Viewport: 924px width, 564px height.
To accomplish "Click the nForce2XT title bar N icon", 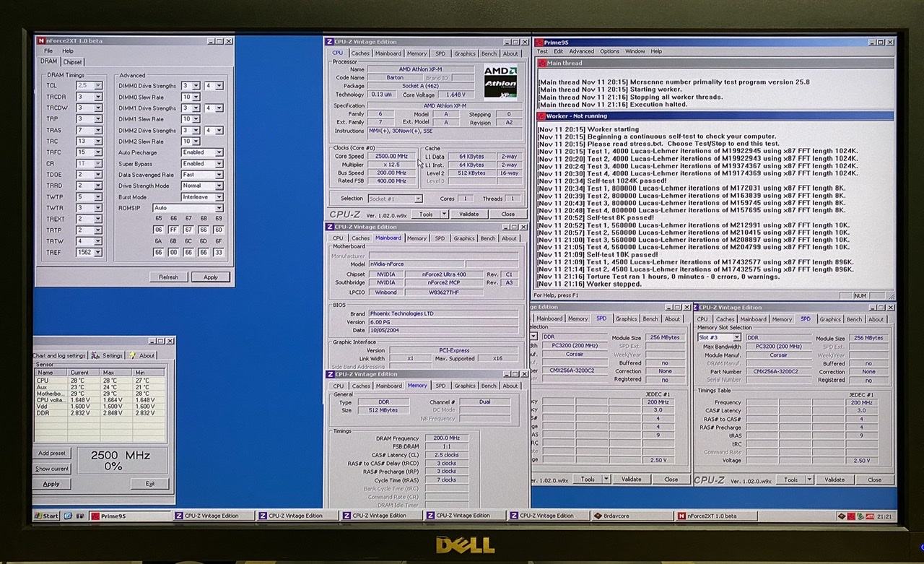I will coord(40,40).
